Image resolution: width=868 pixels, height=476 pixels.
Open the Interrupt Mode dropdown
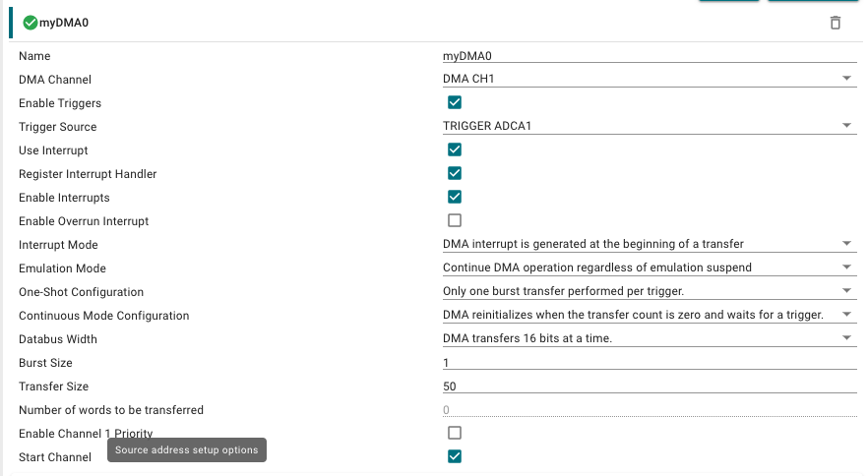(649, 245)
